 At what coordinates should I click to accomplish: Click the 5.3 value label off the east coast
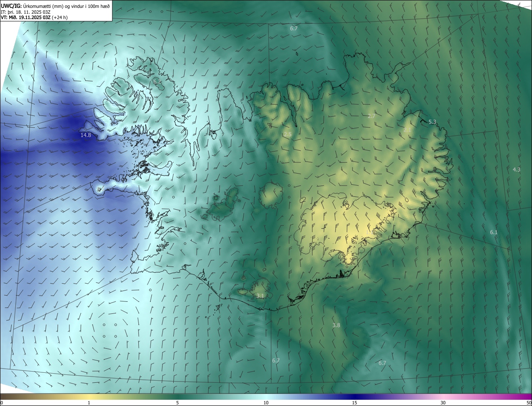click(432, 122)
